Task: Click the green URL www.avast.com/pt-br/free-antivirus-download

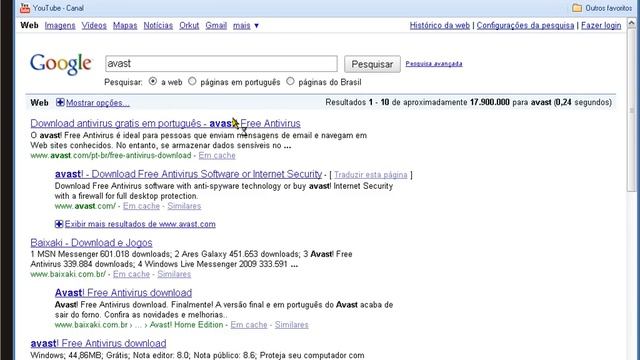Action: pos(111,156)
